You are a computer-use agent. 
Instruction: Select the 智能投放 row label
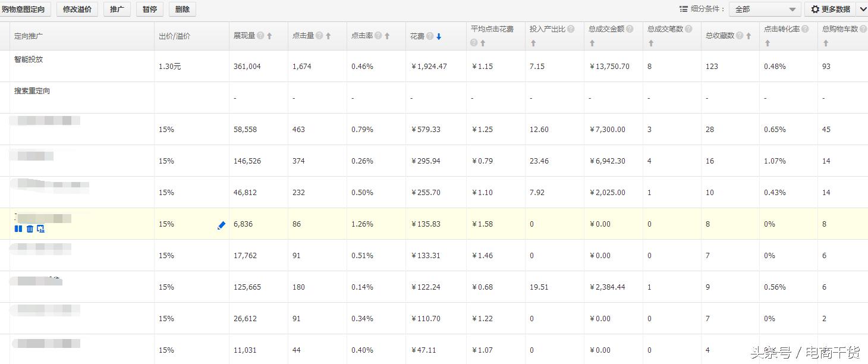click(x=29, y=59)
